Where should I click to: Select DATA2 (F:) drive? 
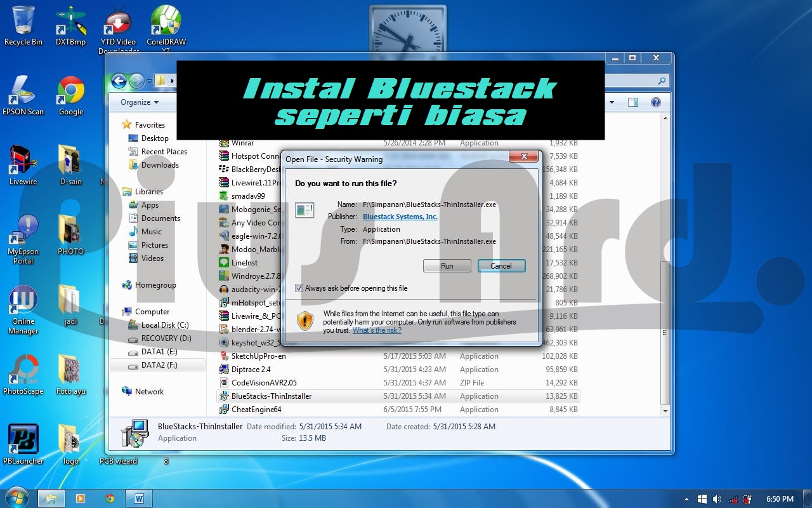158,365
